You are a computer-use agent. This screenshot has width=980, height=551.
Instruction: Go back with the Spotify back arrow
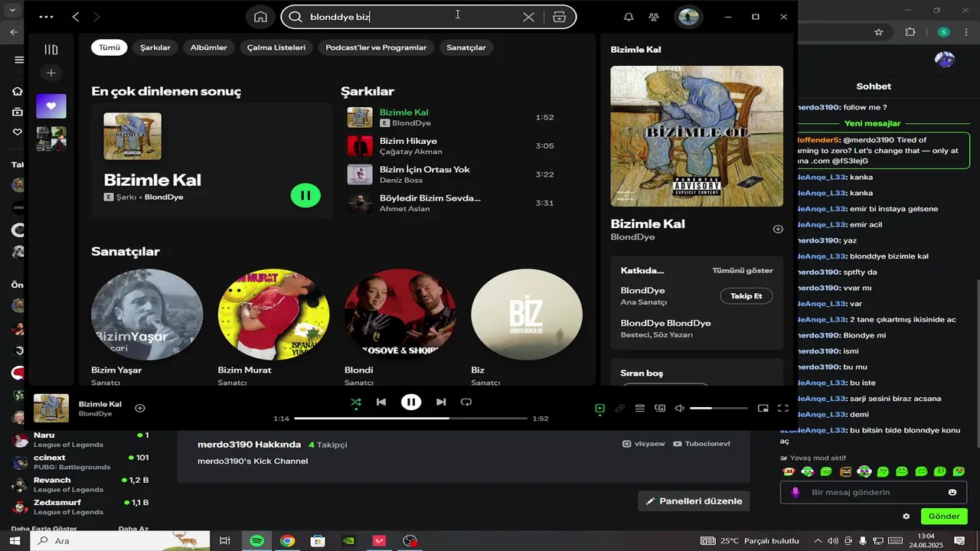click(76, 17)
